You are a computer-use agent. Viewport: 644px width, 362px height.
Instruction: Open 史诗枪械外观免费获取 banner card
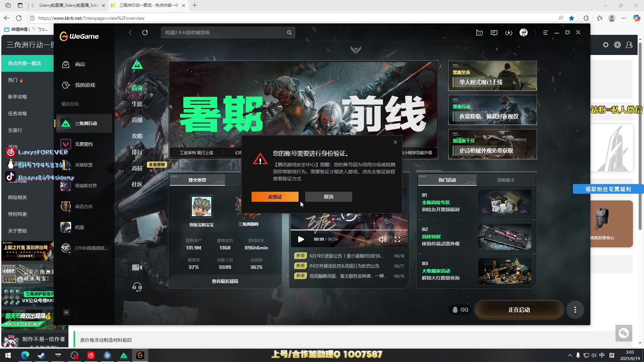coord(492,144)
